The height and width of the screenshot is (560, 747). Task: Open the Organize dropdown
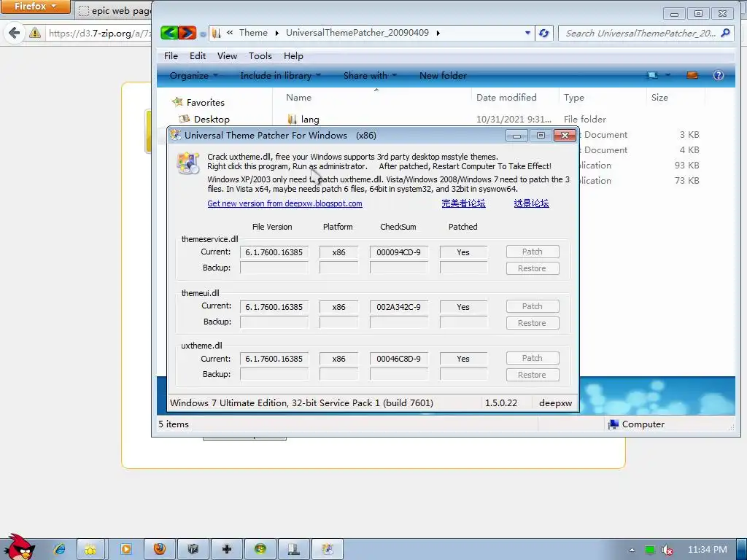193,76
